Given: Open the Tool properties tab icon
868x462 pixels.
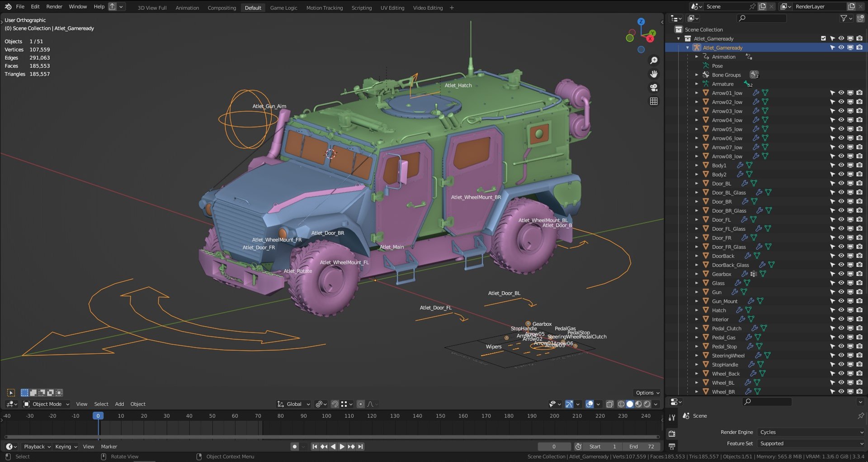Looking at the screenshot, I should click(672, 417).
